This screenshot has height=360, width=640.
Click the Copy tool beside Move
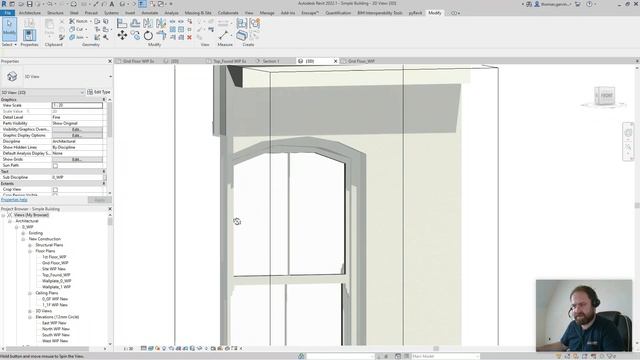(135, 36)
